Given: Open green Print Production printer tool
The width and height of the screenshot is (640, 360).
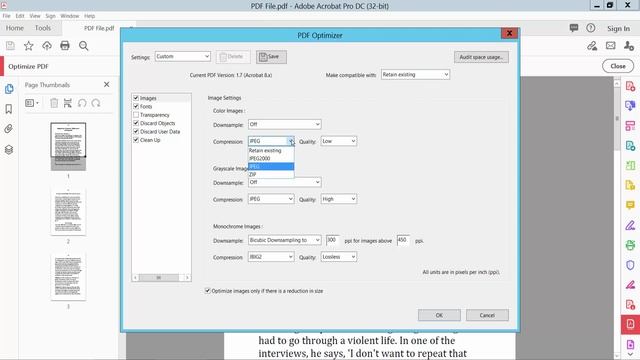Looking at the screenshot, I should point(630,245).
